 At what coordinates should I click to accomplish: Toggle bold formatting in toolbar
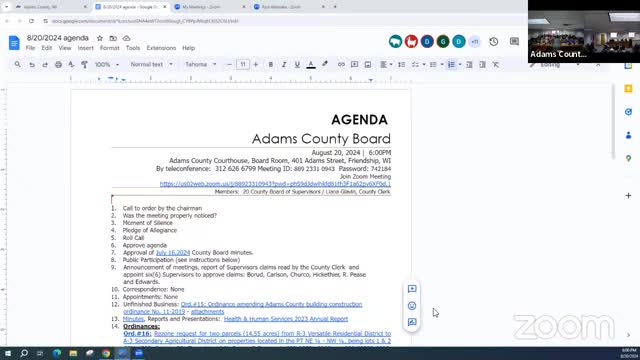pyautogui.click(x=271, y=64)
